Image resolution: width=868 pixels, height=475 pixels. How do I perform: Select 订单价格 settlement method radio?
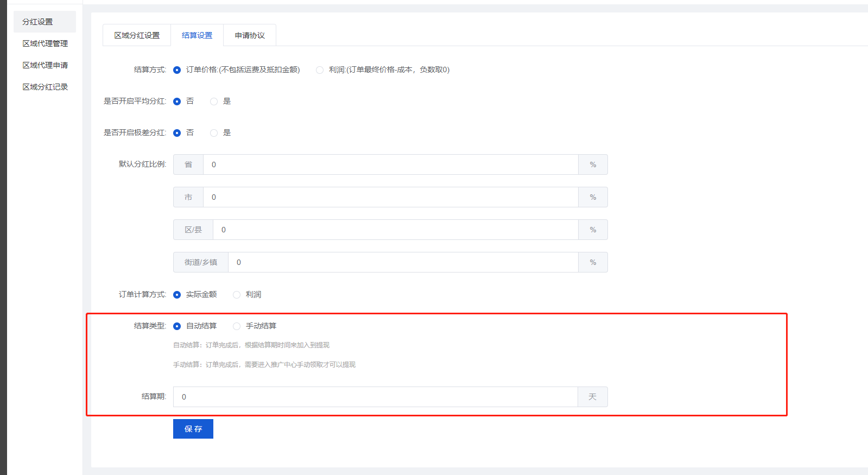point(177,70)
